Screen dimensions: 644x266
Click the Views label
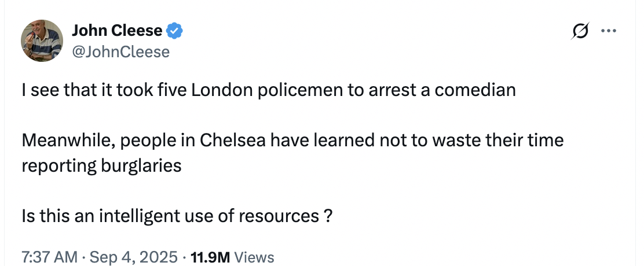click(255, 257)
